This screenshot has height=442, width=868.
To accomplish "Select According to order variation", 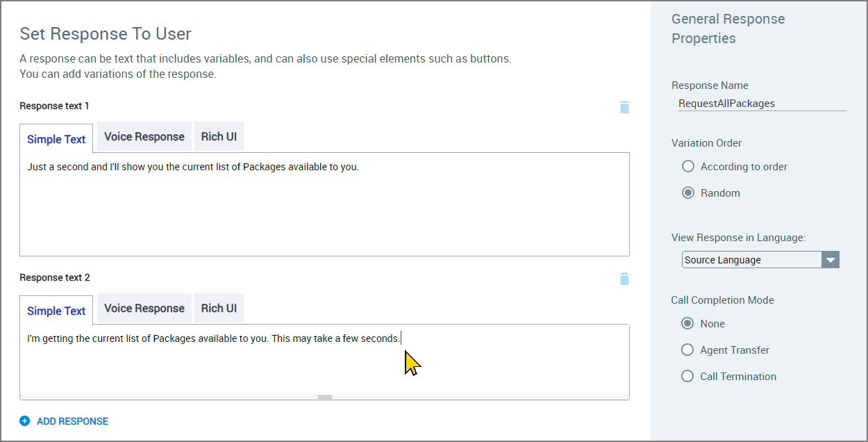I will (687, 166).
